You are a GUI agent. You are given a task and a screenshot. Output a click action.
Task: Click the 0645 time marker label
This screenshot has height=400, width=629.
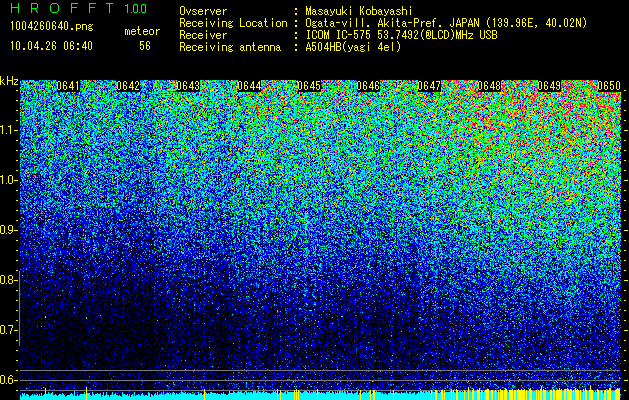309,86
